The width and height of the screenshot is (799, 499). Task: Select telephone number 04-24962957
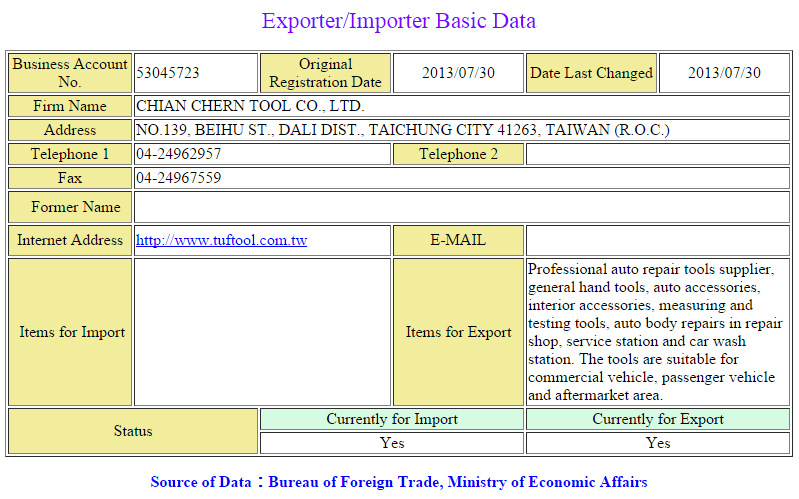tap(178, 154)
